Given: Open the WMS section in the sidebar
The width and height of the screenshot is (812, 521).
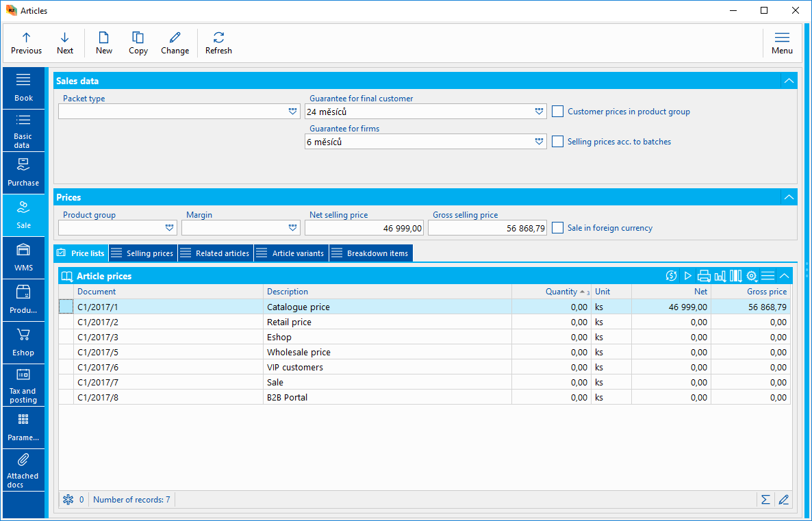Looking at the screenshot, I should tap(23, 257).
